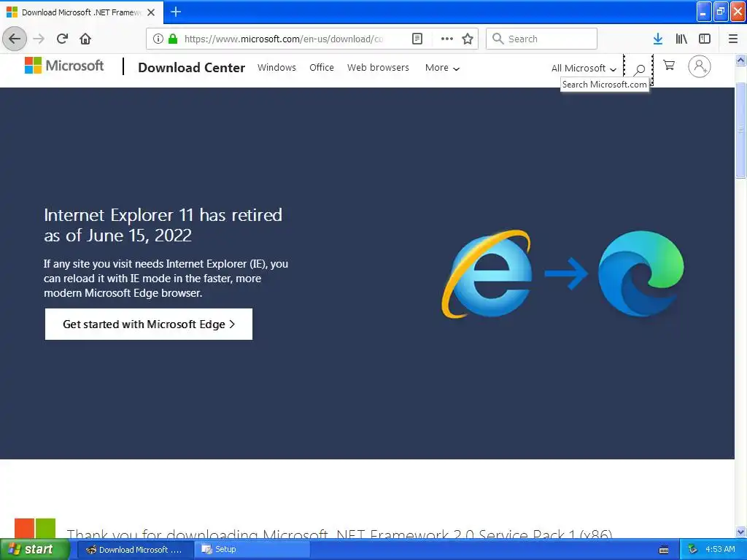The width and height of the screenshot is (747, 560).
Task: Show downloads progress arrow
Action: (658, 39)
